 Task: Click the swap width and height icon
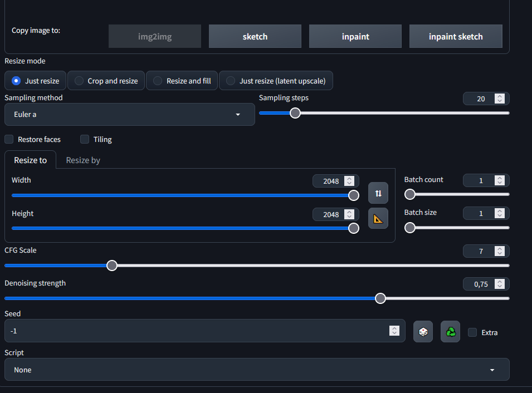coord(378,193)
